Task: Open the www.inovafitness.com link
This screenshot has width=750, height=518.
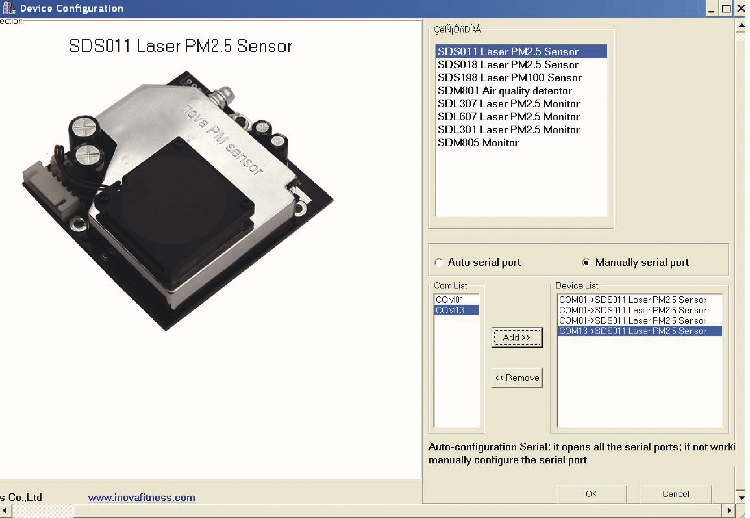Action: (141, 497)
